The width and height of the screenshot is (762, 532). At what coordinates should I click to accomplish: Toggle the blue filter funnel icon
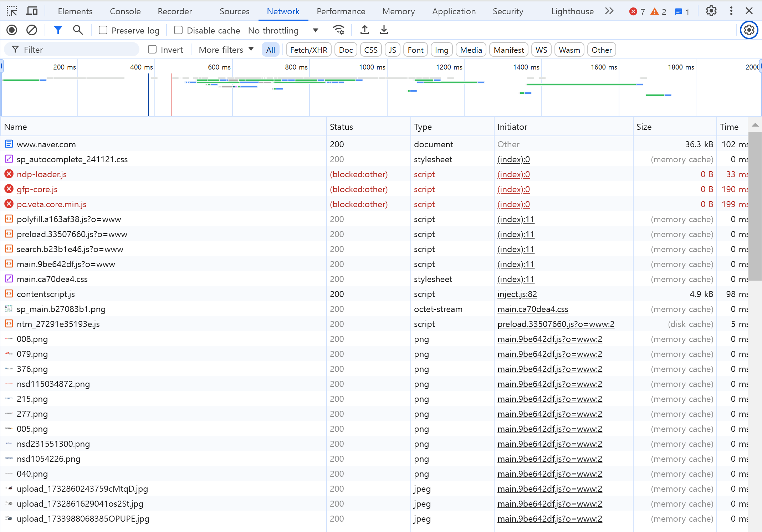[58, 30]
